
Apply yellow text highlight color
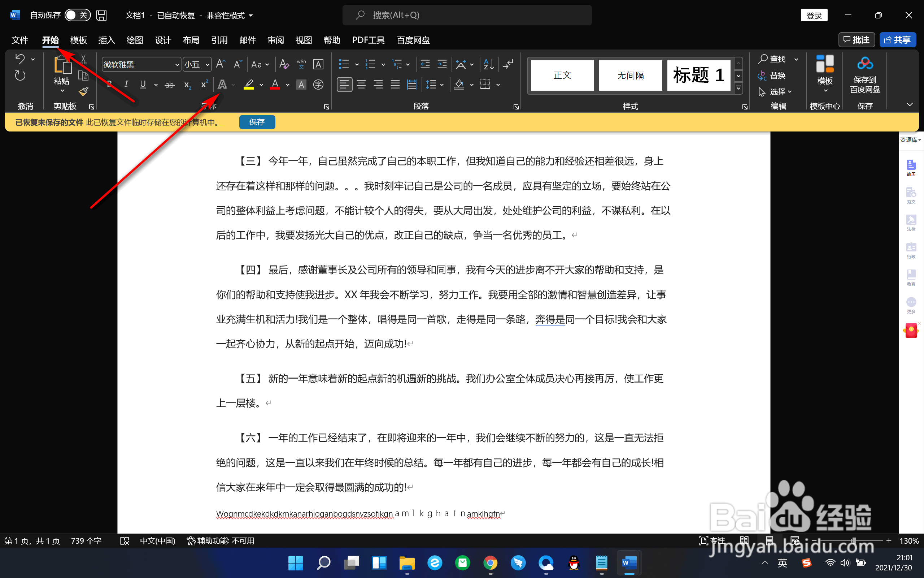click(249, 85)
